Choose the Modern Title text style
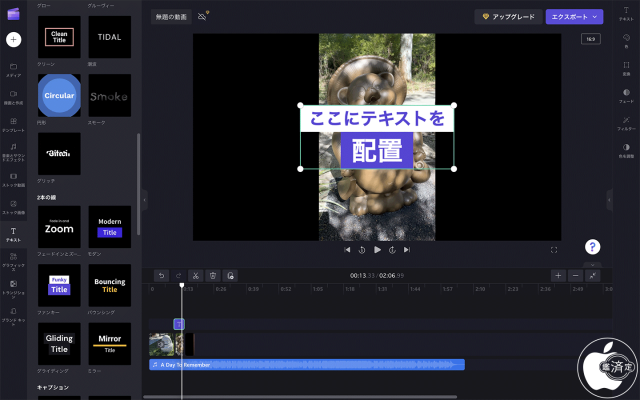Image resolution: width=640 pixels, height=400 pixels. (x=110, y=227)
